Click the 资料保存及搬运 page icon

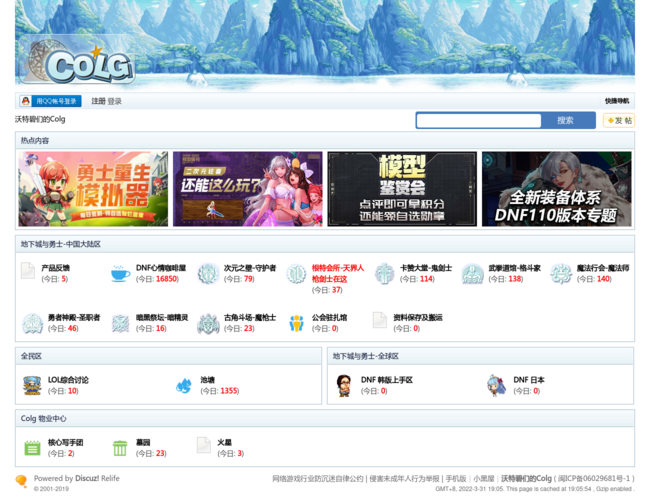tap(380, 320)
